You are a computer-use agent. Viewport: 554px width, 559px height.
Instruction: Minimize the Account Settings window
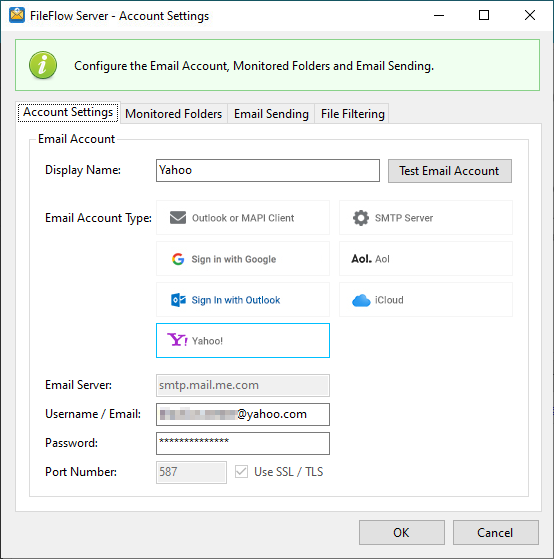pos(439,15)
